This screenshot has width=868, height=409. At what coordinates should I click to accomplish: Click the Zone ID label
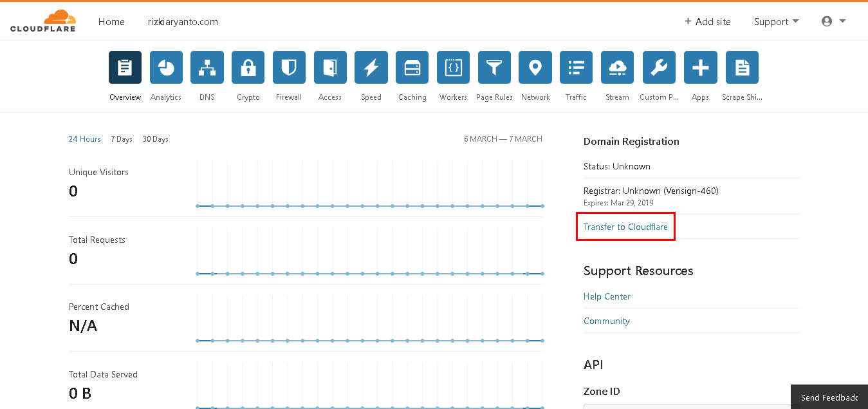coord(602,392)
